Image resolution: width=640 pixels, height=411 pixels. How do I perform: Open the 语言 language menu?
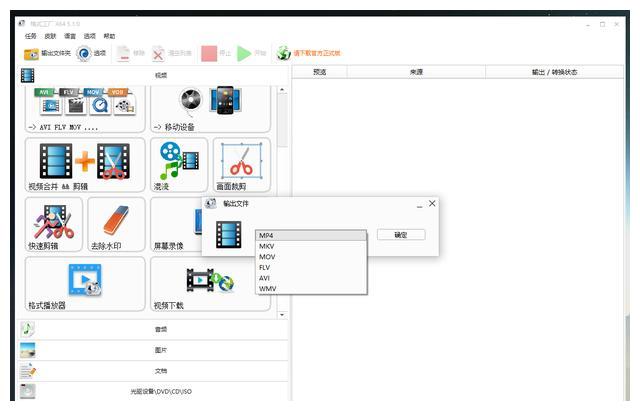[x=70, y=36]
